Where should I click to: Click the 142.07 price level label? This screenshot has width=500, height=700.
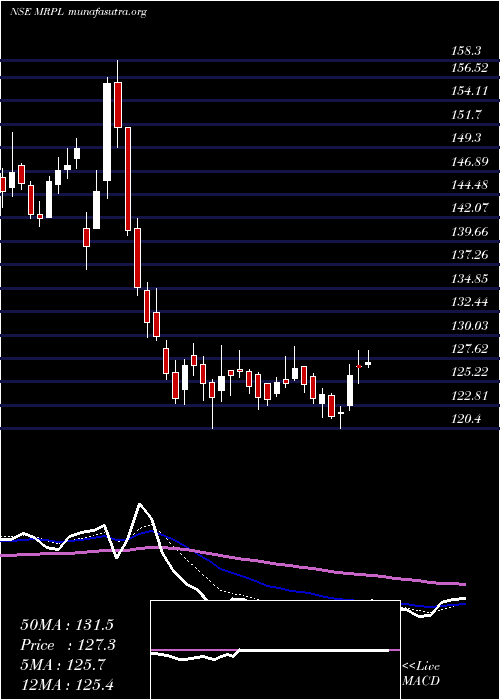470,208
